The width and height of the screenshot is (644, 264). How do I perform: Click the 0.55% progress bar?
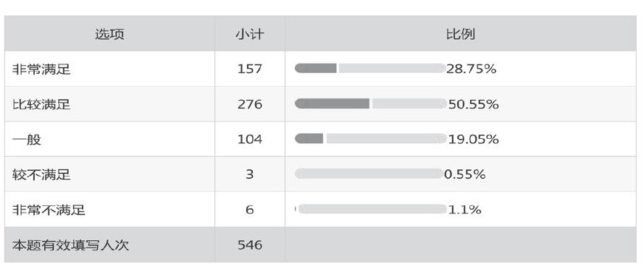(369, 174)
